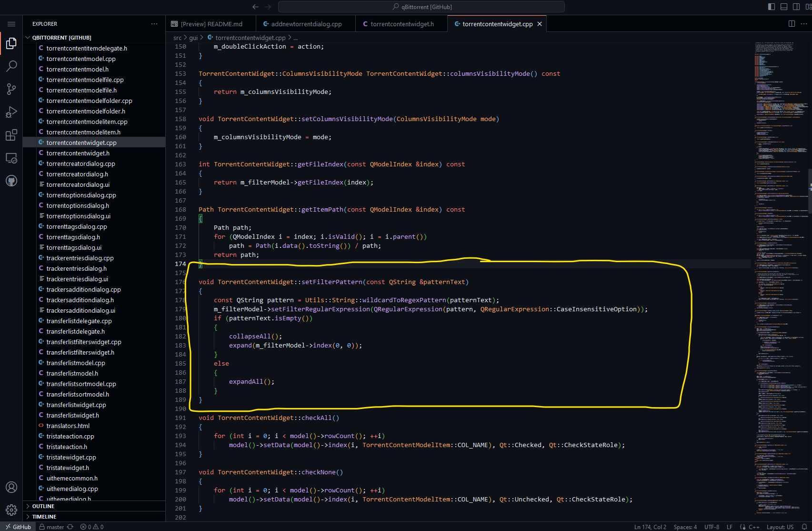Open the Explorer view in activity bar
Image resolution: width=812 pixels, height=531 pixels.
pos(11,44)
